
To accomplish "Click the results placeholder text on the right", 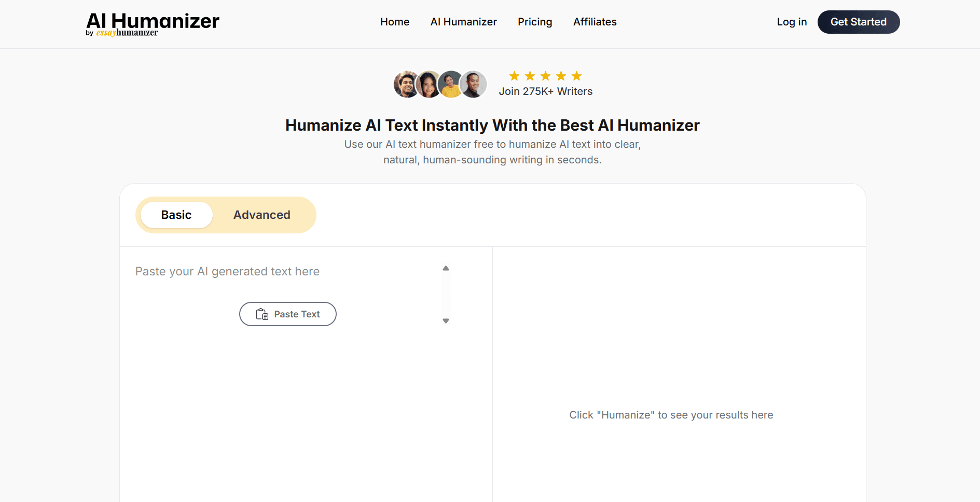I will 671,415.
